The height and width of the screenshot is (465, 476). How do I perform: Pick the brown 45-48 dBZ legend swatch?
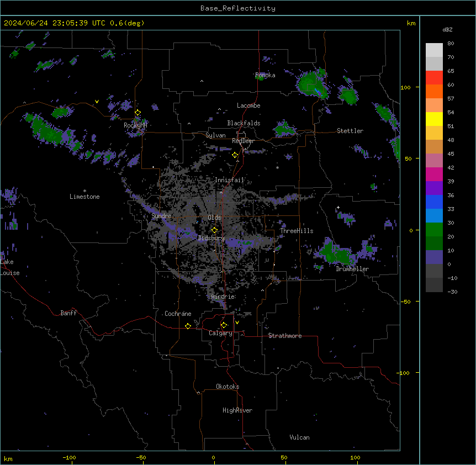pos(434,146)
